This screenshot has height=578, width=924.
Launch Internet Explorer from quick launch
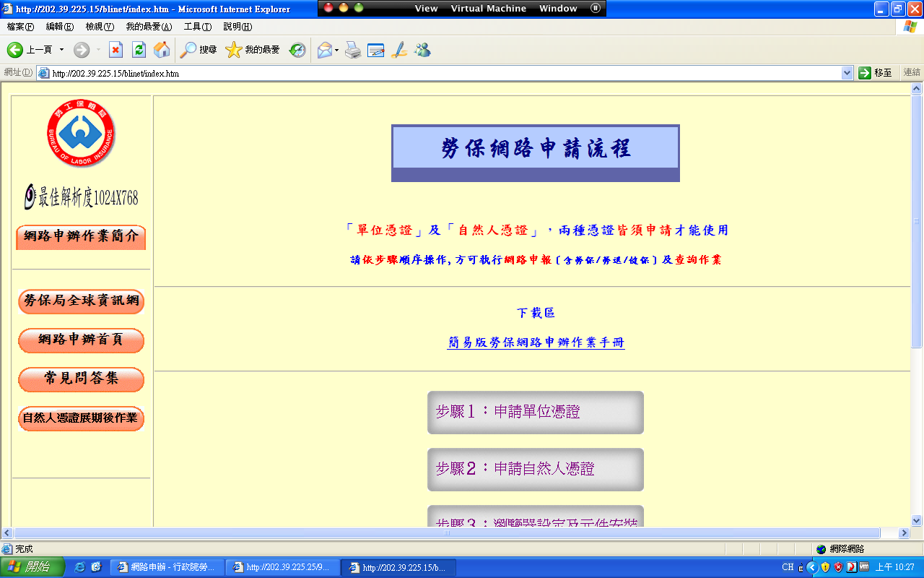tap(79, 567)
